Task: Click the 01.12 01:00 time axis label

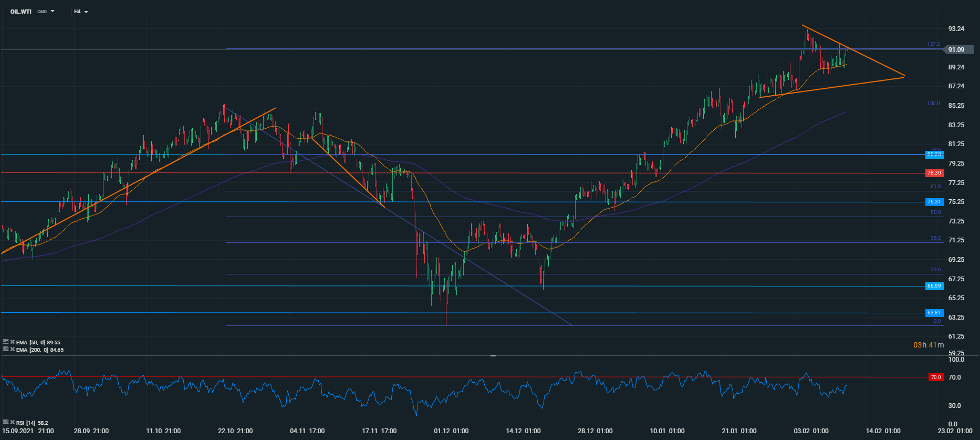Action: point(451,431)
